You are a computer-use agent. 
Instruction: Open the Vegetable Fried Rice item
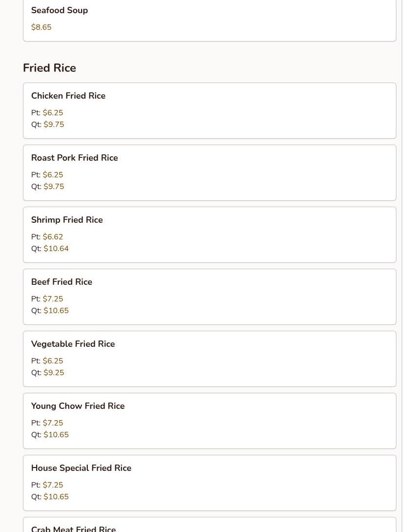point(73,344)
